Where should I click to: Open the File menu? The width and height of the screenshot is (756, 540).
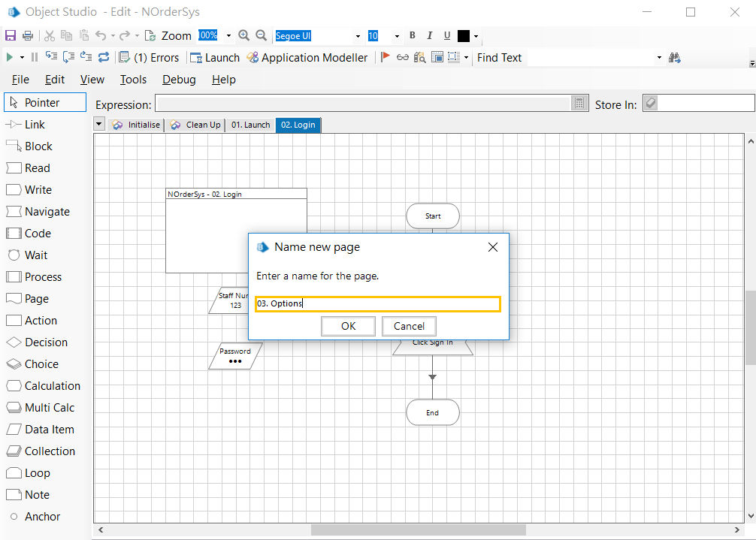coord(20,80)
